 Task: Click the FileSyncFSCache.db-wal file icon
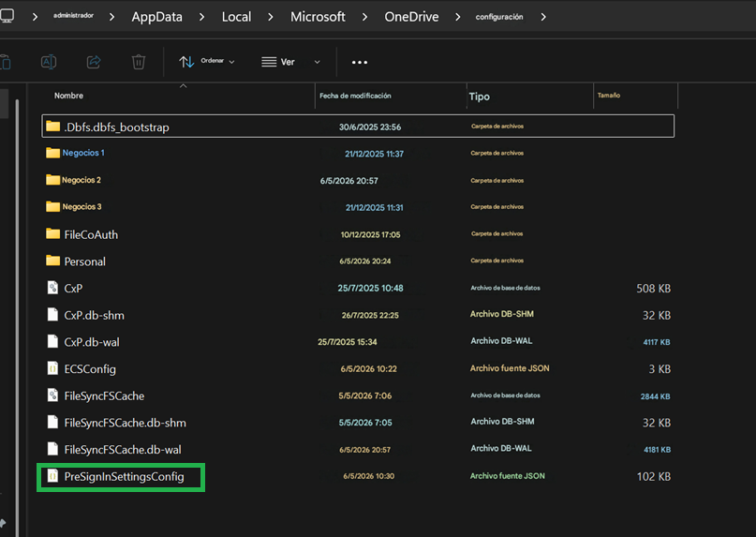(x=52, y=449)
